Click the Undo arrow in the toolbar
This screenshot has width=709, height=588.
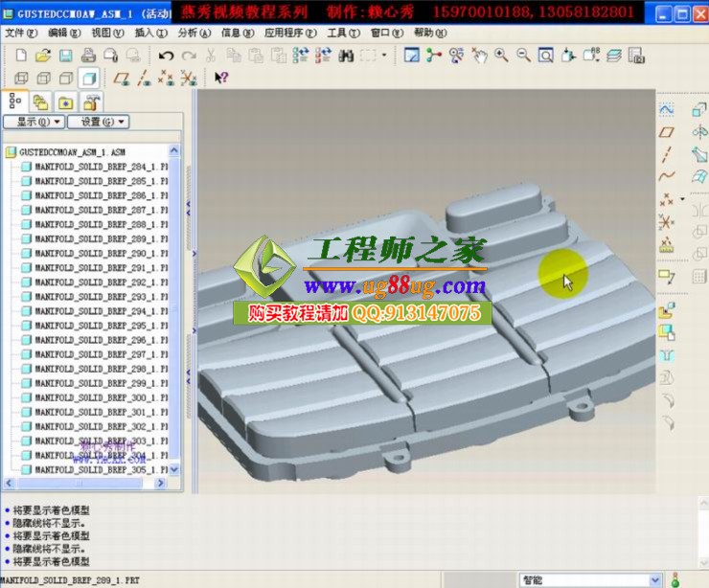click(x=166, y=56)
